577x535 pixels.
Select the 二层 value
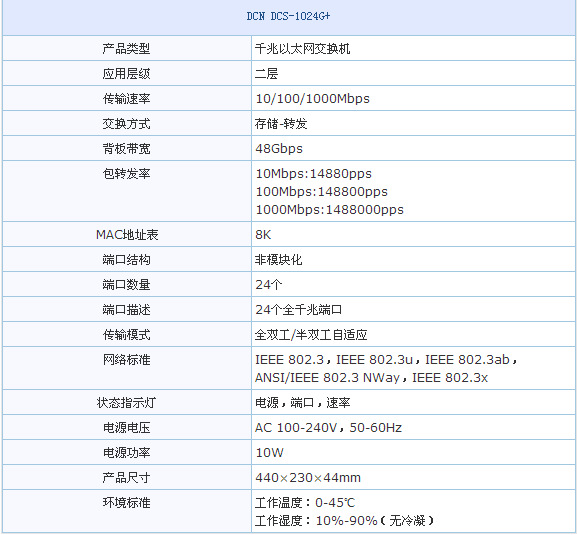[x=266, y=74]
